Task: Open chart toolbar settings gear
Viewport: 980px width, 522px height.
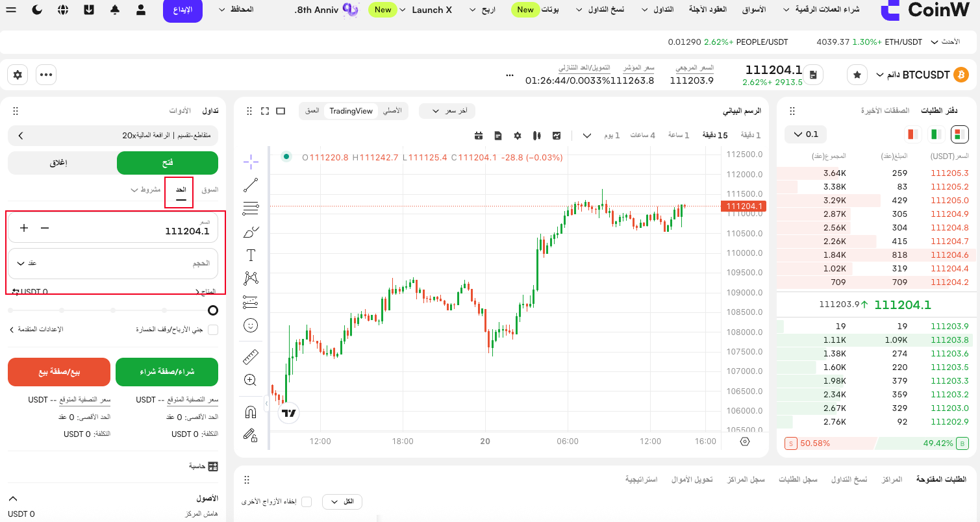Action: pyautogui.click(x=518, y=136)
